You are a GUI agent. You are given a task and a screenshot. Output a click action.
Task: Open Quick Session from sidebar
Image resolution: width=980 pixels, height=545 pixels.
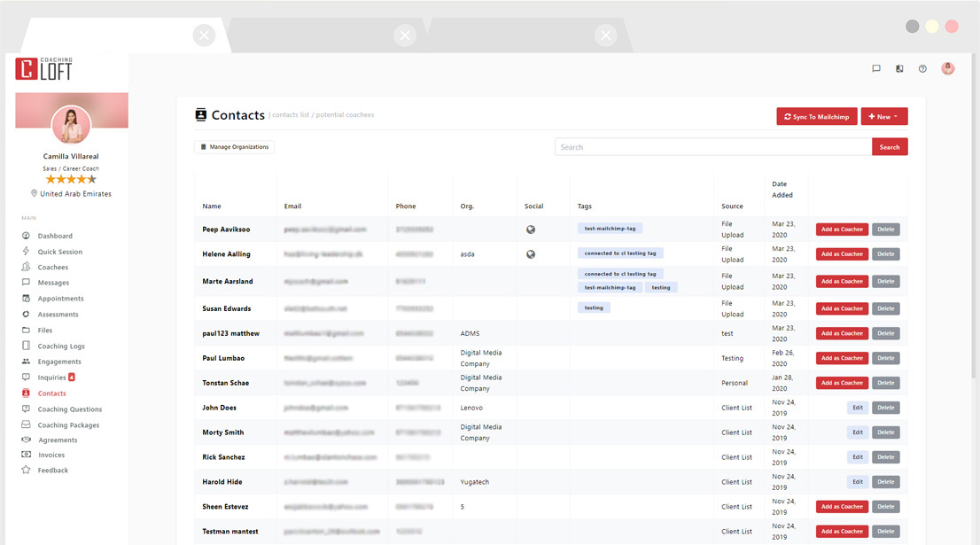pyautogui.click(x=59, y=252)
